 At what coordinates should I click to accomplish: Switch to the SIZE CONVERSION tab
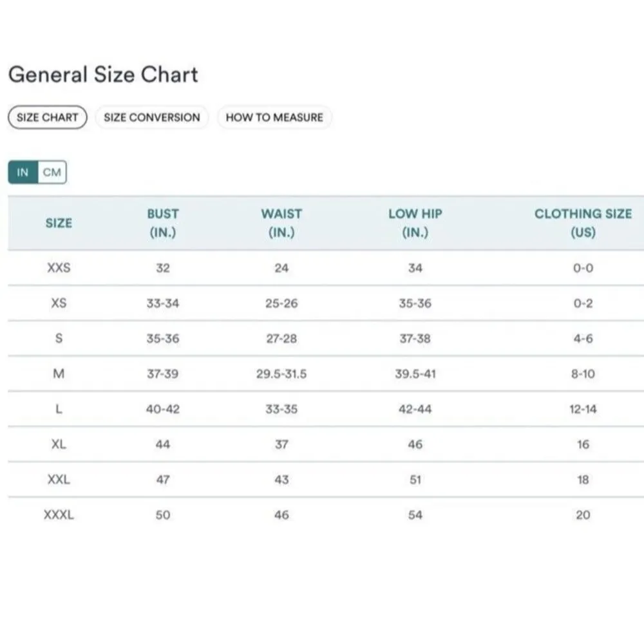[152, 117]
